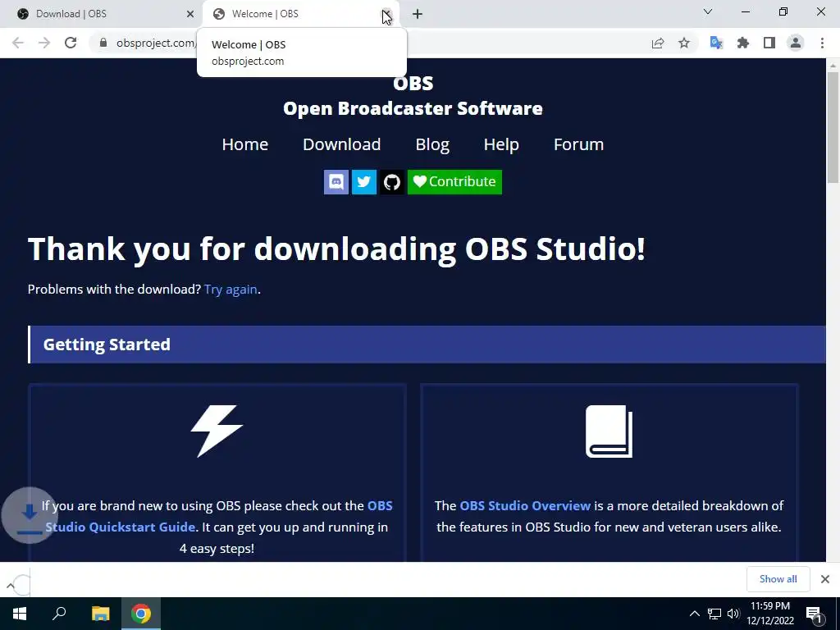The height and width of the screenshot is (630, 840).
Task: Open a new browser tab
Action: [418, 14]
